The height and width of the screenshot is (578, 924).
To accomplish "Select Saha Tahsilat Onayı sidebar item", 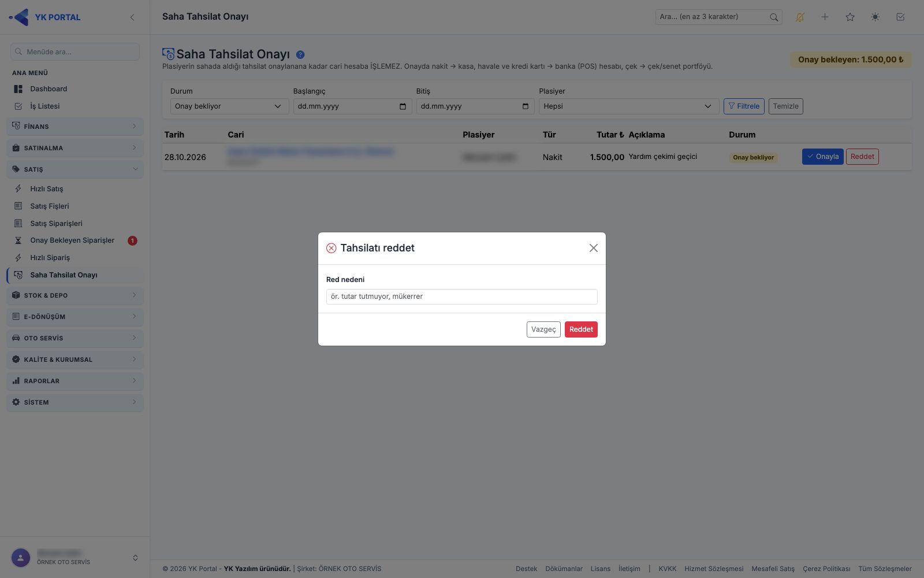I will point(75,275).
